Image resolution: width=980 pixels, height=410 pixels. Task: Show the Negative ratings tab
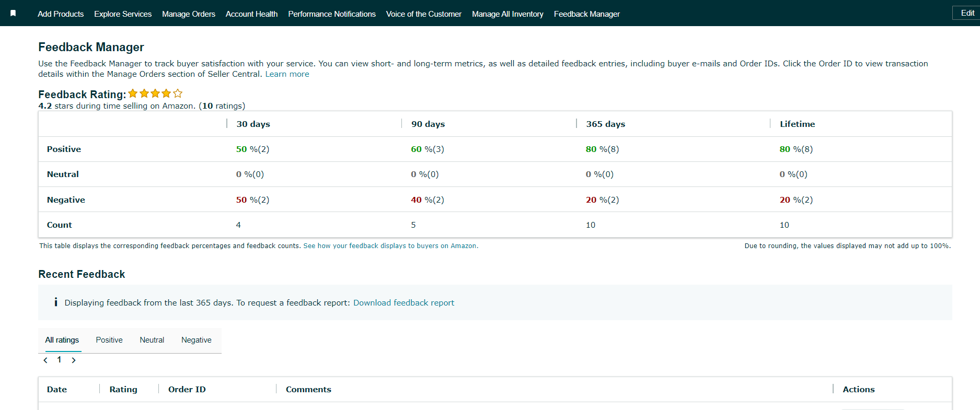[197, 340]
